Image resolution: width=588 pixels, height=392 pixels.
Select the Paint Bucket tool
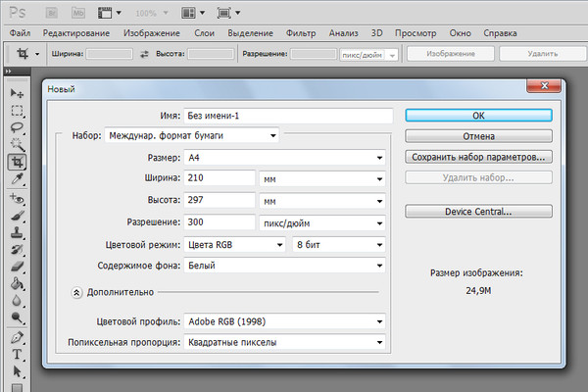coord(17,283)
